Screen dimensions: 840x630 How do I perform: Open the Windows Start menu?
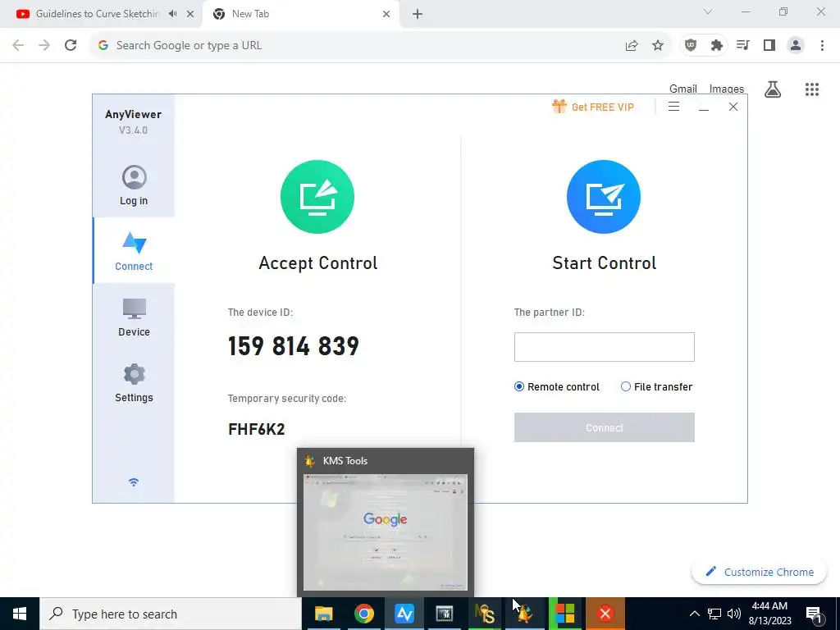pos(20,614)
